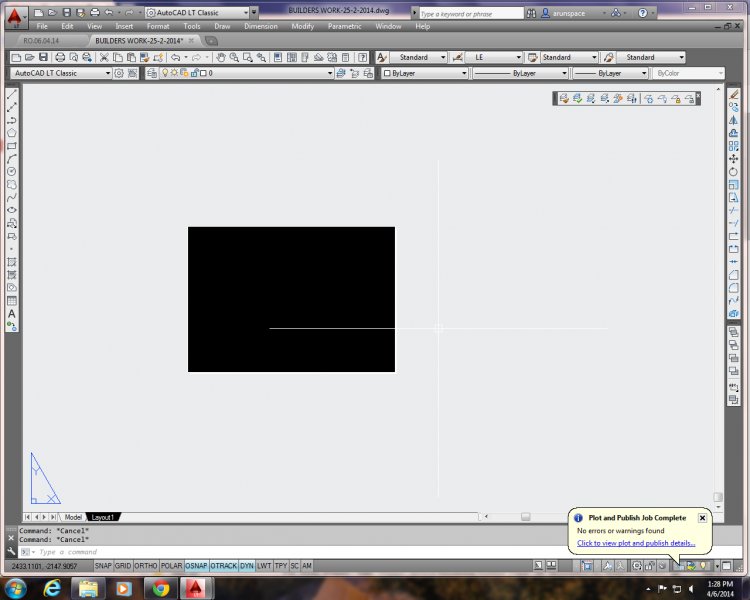Expand the AutoCAD LT Classic workspace dropdown
The width and height of the screenshot is (750, 600).
(108, 73)
